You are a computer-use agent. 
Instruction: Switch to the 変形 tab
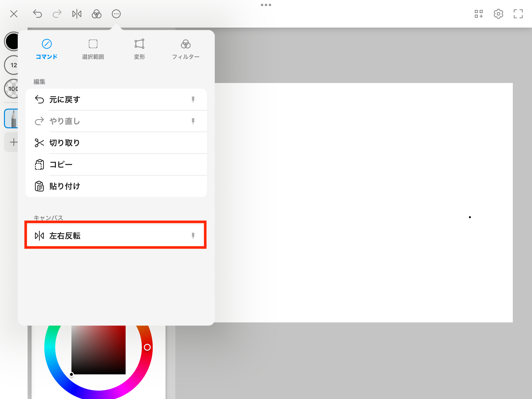pos(139,49)
